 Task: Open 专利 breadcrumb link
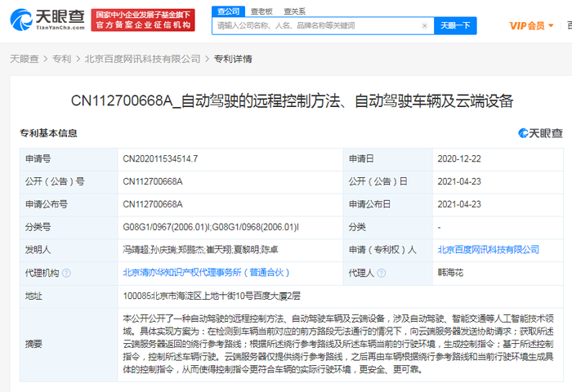[61, 59]
